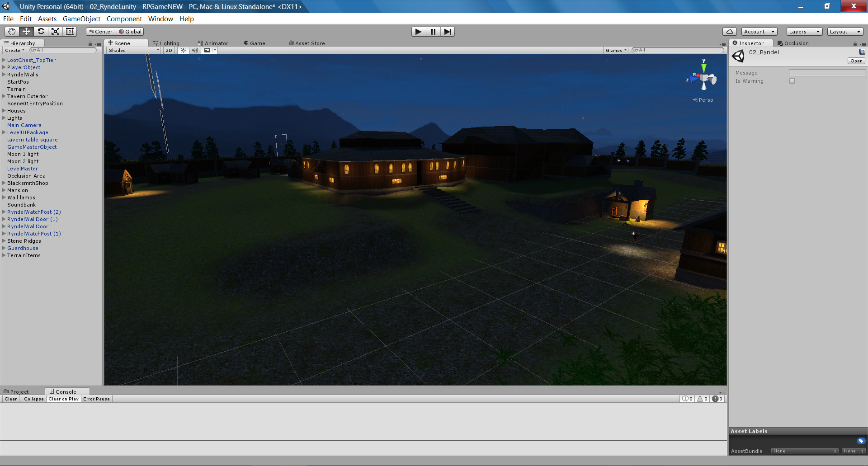
Task: Open the Account dropdown
Action: [759, 32]
